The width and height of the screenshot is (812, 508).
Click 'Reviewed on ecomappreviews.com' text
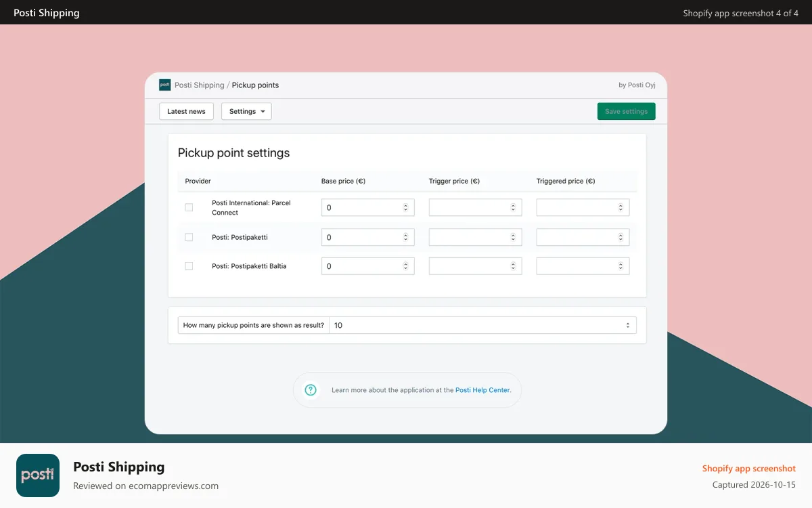click(x=145, y=486)
